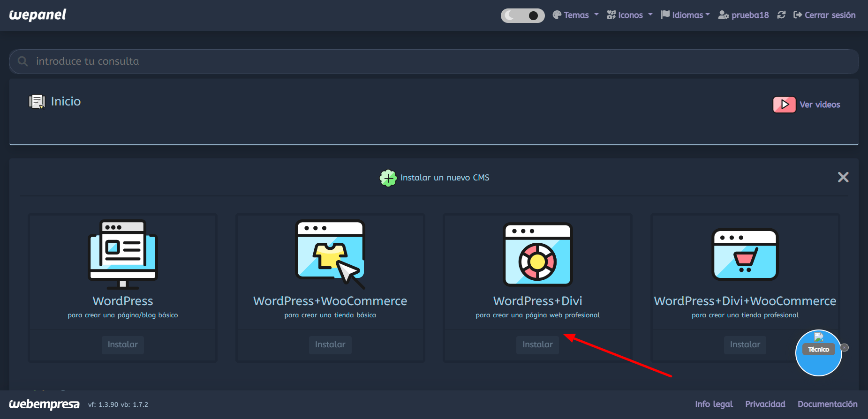Viewport: 868px width, 419px height.
Task: Open the prueba18 user account
Action: pos(744,15)
